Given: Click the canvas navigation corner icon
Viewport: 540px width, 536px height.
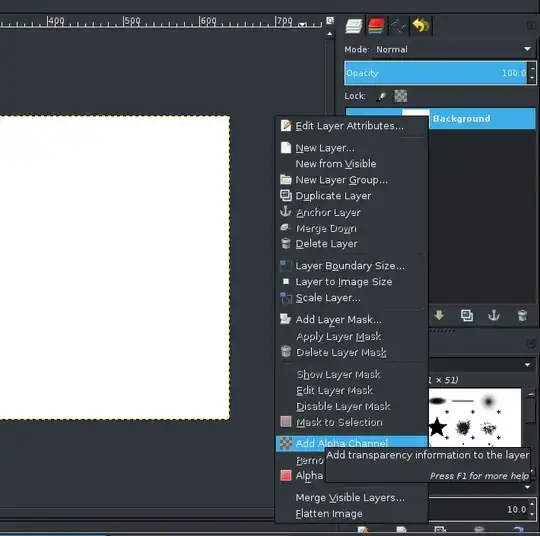Looking at the screenshot, I should pyautogui.click(x=330, y=21).
